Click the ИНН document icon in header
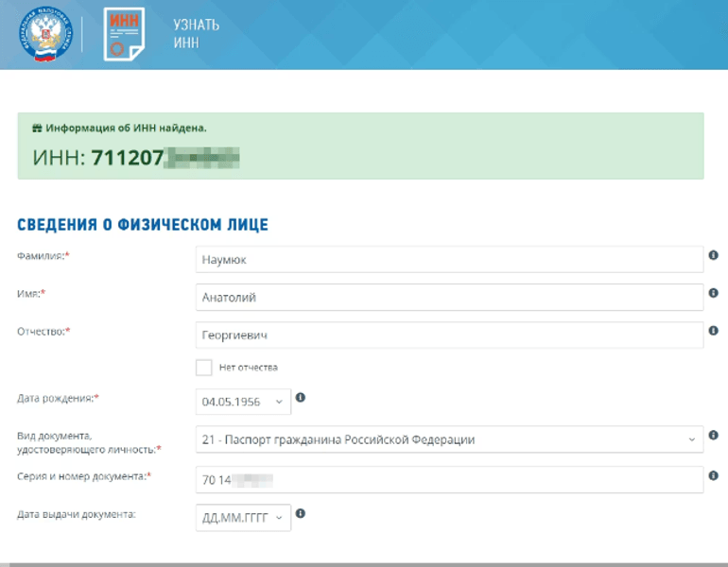Viewport: 728px width, 567px height. coord(123,34)
